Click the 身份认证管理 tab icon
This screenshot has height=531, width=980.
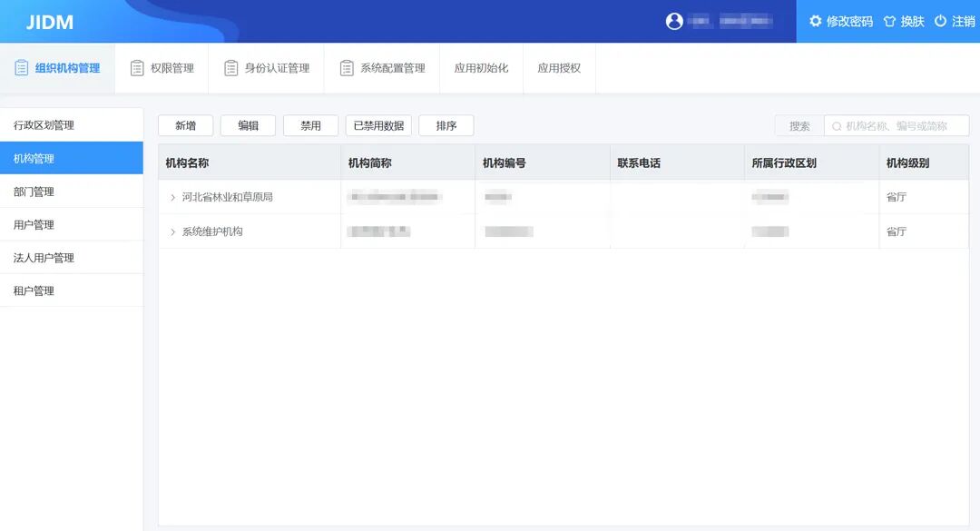click(230, 67)
